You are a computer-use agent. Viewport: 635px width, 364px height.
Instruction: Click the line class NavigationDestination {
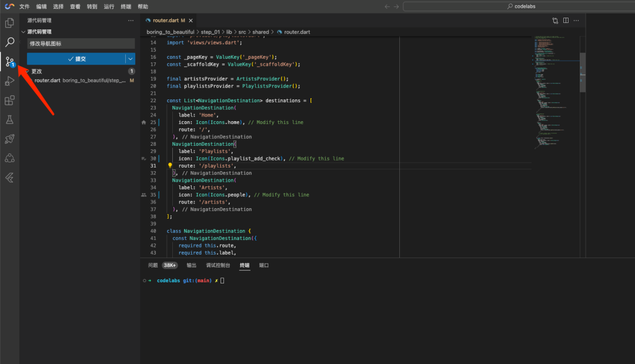(209, 231)
